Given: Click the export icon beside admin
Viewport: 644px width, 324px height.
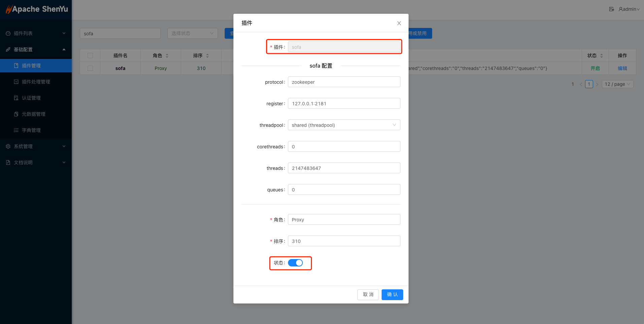Looking at the screenshot, I should click(611, 9).
